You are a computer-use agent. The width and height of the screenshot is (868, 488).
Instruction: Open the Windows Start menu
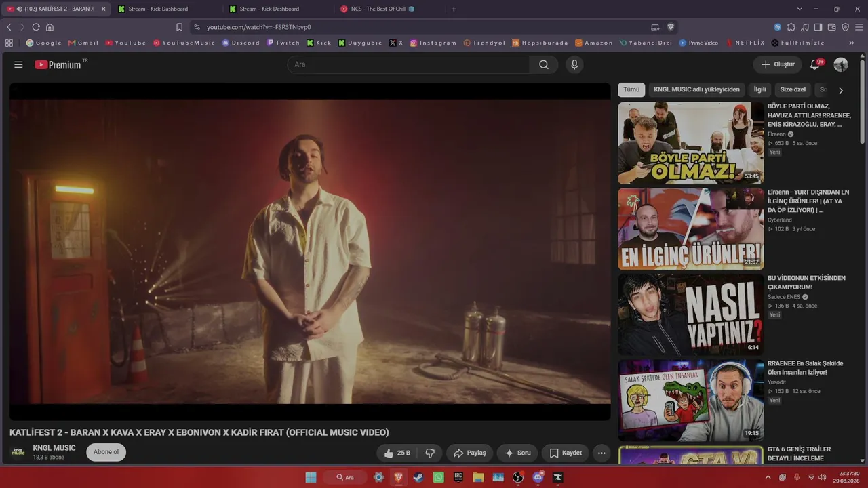tap(311, 477)
